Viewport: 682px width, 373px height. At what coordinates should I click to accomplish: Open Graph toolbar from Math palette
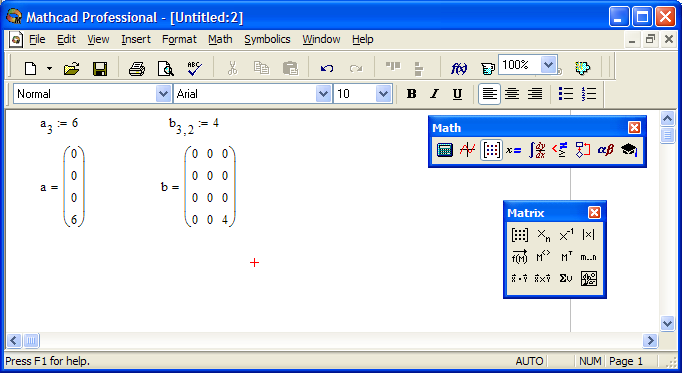pos(468,150)
